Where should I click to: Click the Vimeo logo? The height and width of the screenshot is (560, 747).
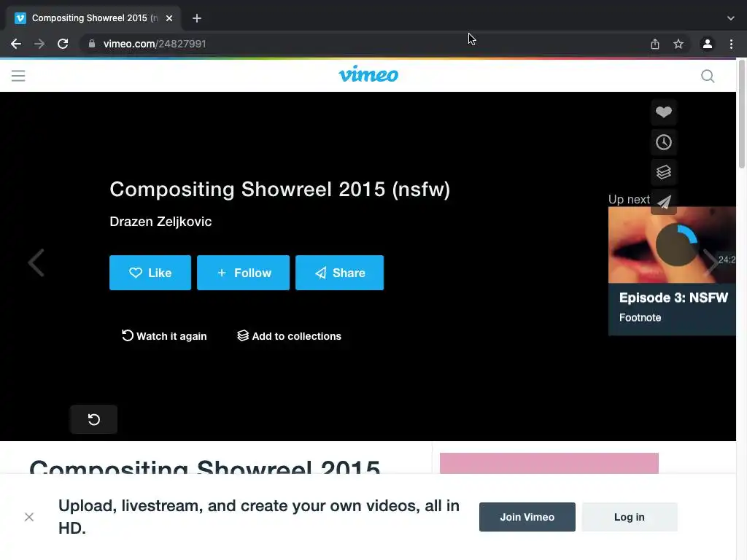[368, 74]
